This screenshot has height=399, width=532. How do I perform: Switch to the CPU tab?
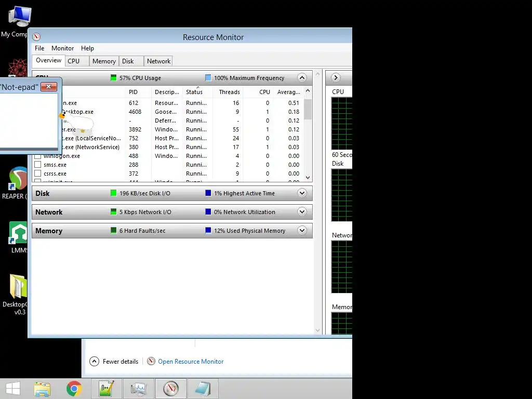pos(77,61)
